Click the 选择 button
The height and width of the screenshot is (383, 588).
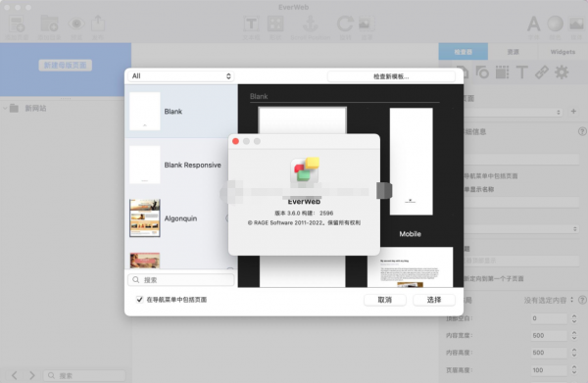[434, 300]
